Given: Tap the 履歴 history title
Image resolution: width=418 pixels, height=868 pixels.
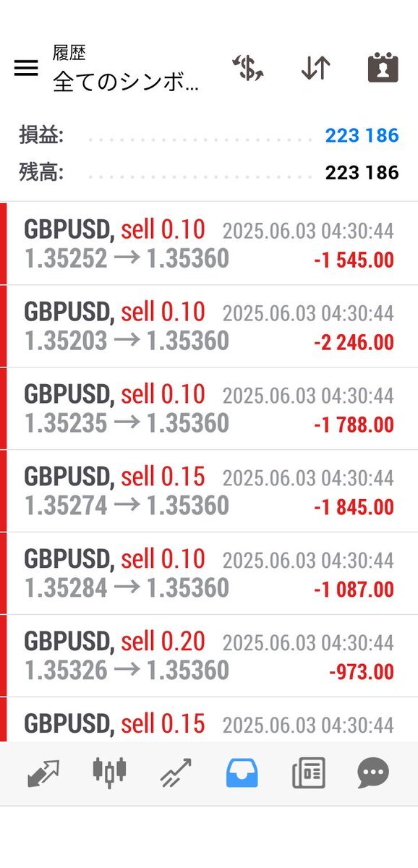Looking at the screenshot, I should 69,53.
